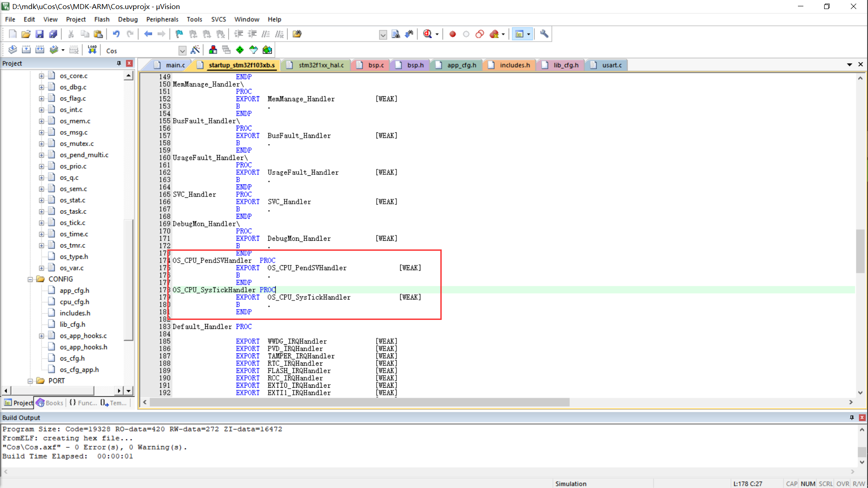Viewport: 868px width, 488px height.
Task: Unindent the selected lines
Action: pyautogui.click(x=252, y=34)
